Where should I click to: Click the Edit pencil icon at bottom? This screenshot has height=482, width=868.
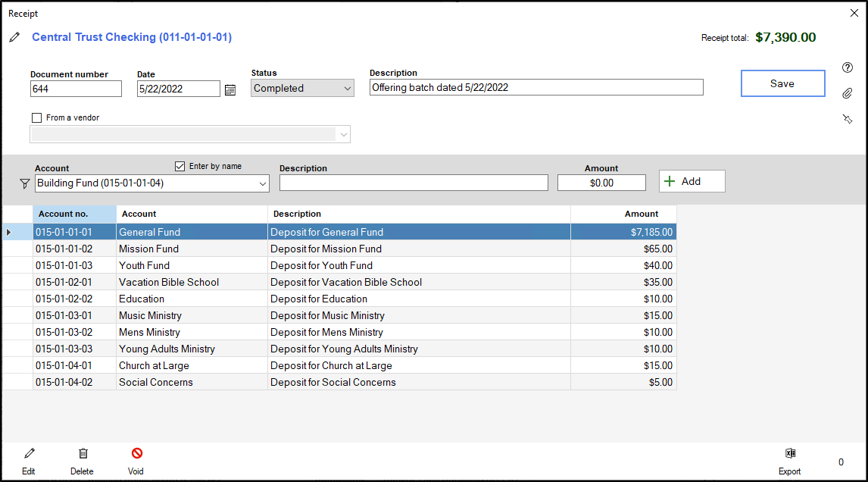(29, 454)
